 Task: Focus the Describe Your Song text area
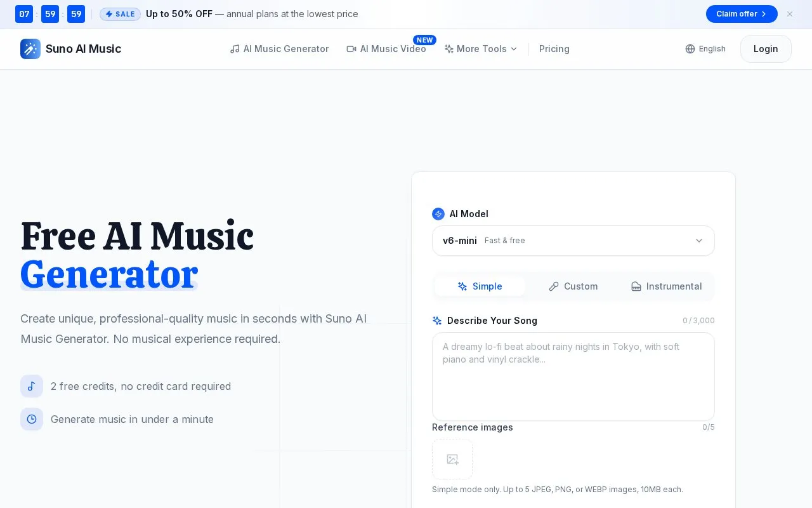573,377
